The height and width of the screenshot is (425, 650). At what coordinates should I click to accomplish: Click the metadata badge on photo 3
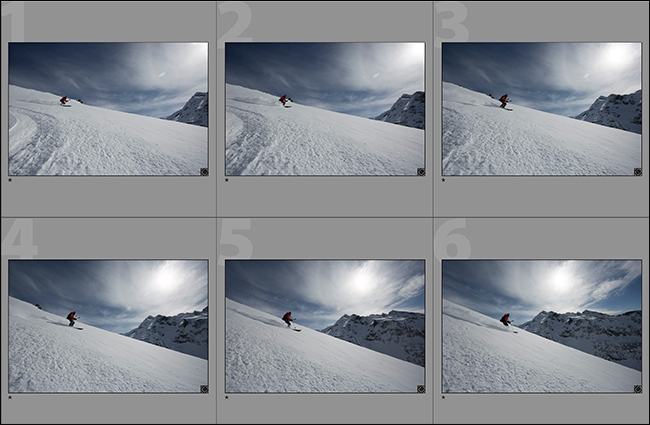point(637,171)
